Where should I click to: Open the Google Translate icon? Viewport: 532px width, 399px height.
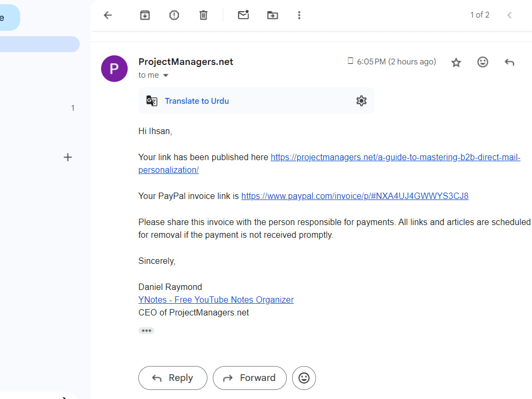tap(152, 101)
